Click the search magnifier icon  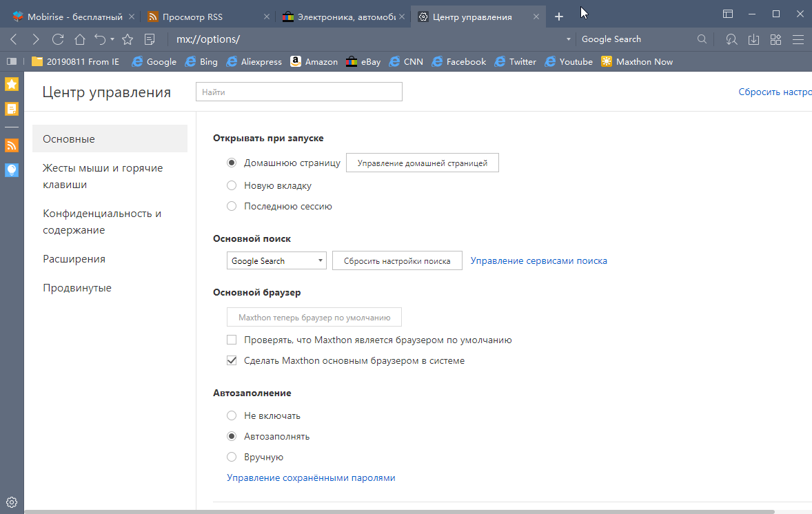point(702,39)
